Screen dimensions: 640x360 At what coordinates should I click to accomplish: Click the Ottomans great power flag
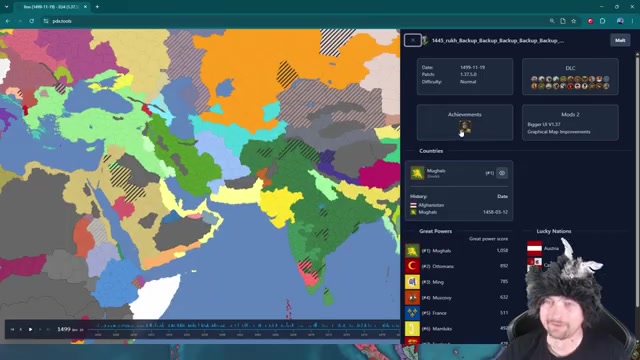(412, 266)
